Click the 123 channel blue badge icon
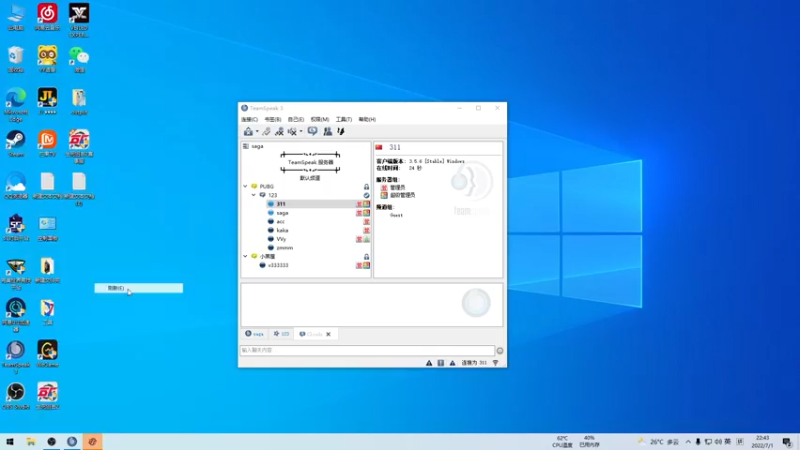800x450 pixels. tap(366, 195)
